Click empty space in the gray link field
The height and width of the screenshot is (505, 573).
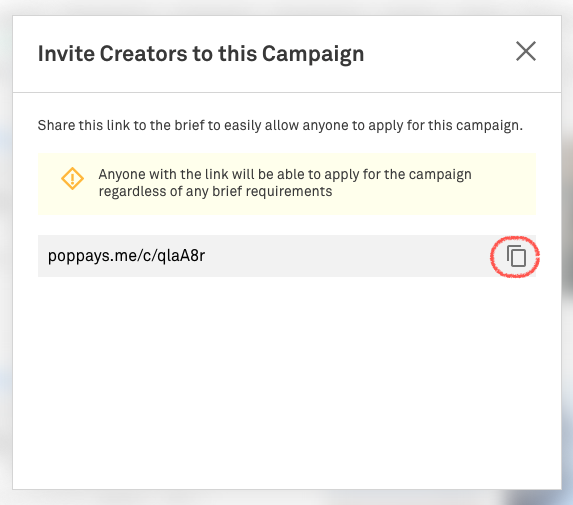347,256
